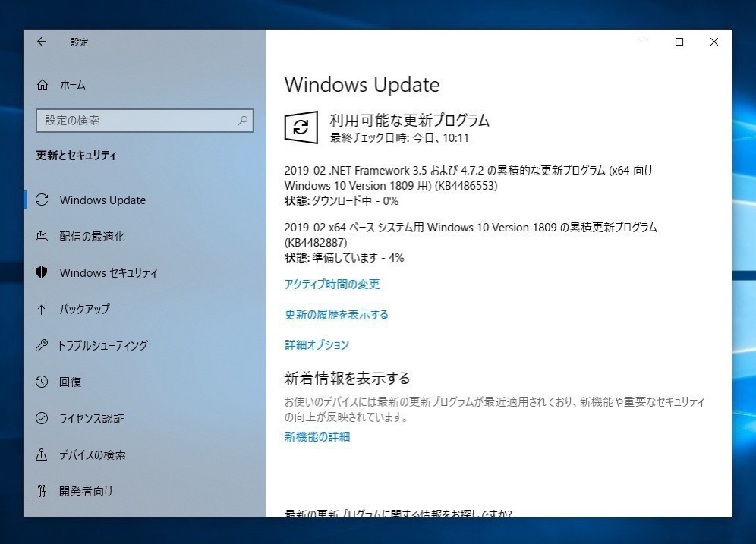This screenshot has width=756, height=544.
Task: Click the 最終チェック日時 text line
Action: point(399,138)
